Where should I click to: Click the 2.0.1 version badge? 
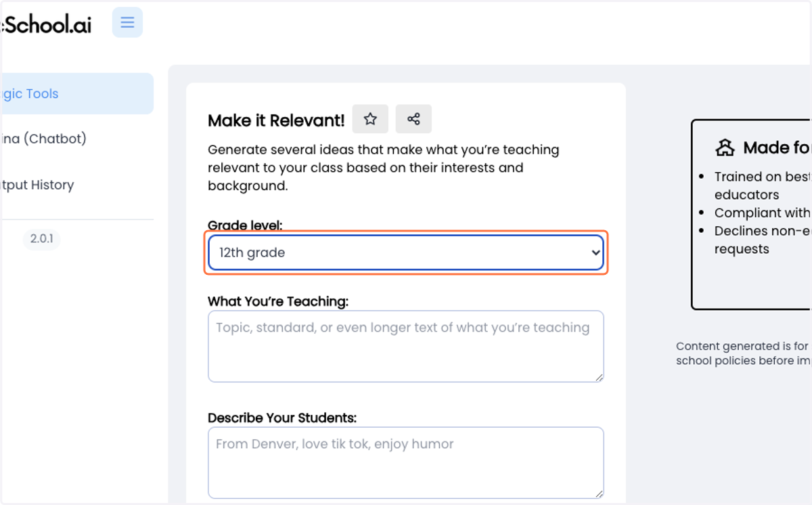[x=42, y=239]
